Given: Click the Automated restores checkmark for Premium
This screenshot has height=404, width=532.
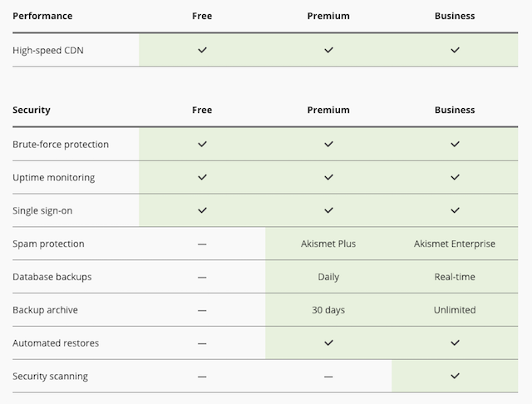Looking at the screenshot, I should point(328,342).
